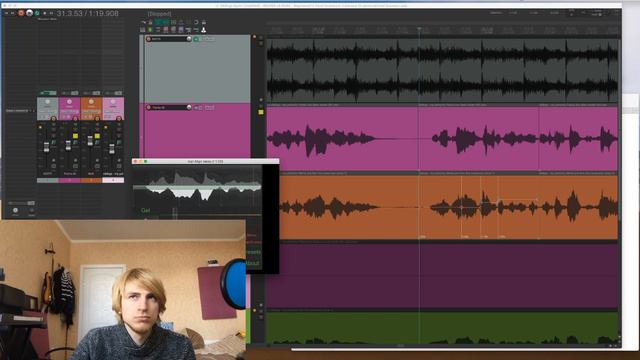Click the plugin window's title bar

(206, 161)
